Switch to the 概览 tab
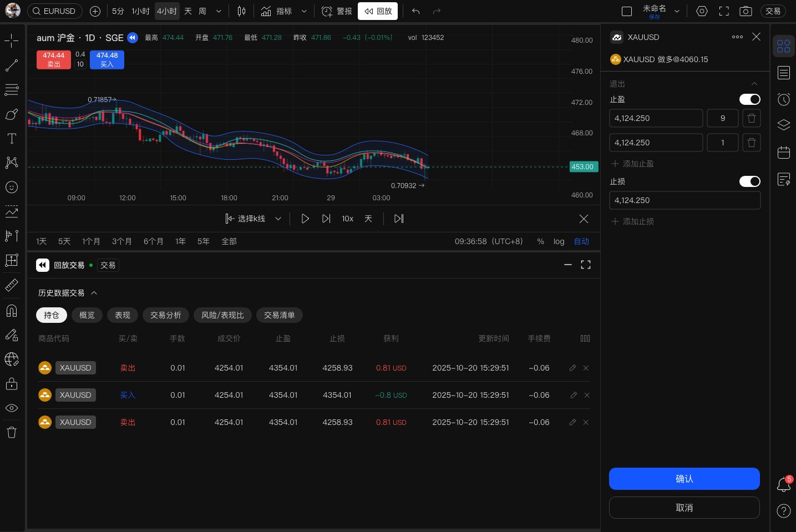Image resolution: width=796 pixels, height=532 pixels. pos(87,315)
